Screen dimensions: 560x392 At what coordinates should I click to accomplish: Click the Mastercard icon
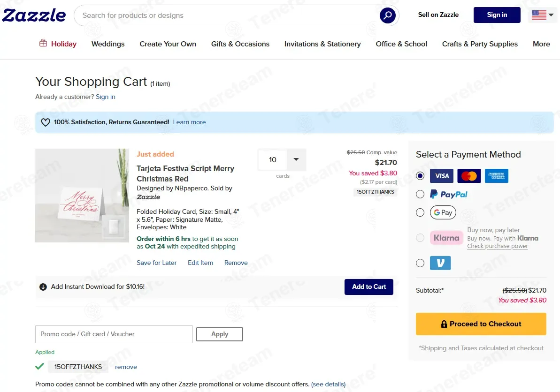point(469,176)
